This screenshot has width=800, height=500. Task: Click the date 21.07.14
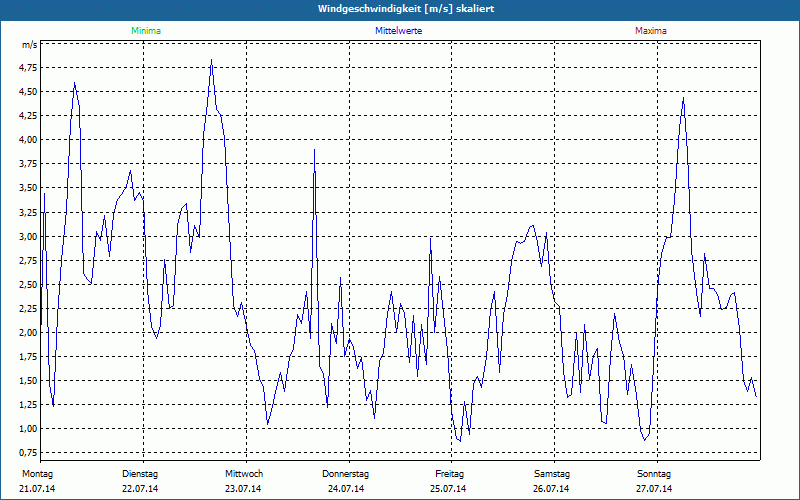(x=37, y=489)
